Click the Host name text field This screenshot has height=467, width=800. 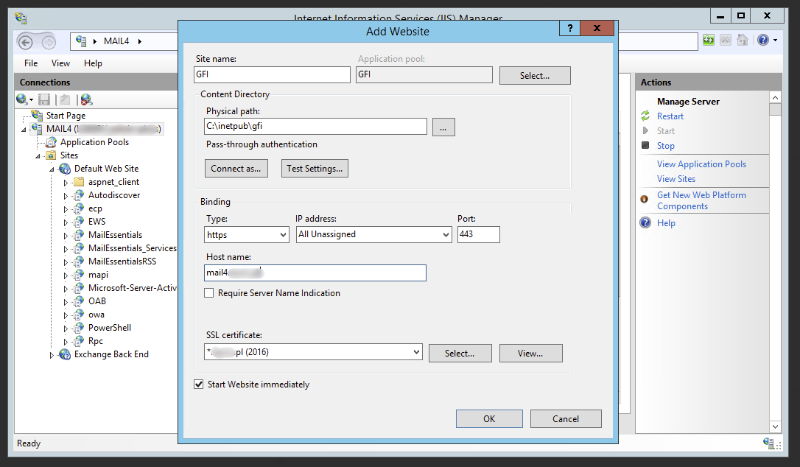pyautogui.click(x=315, y=273)
